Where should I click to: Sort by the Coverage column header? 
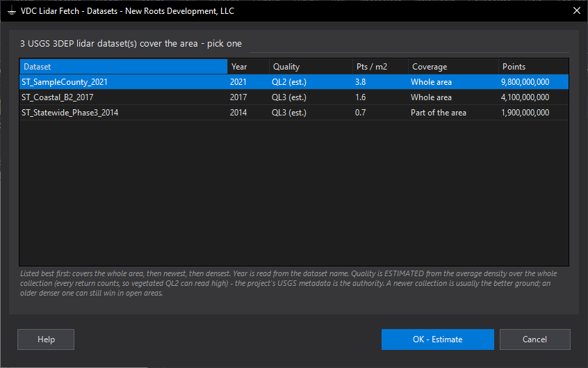(x=453, y=67)
